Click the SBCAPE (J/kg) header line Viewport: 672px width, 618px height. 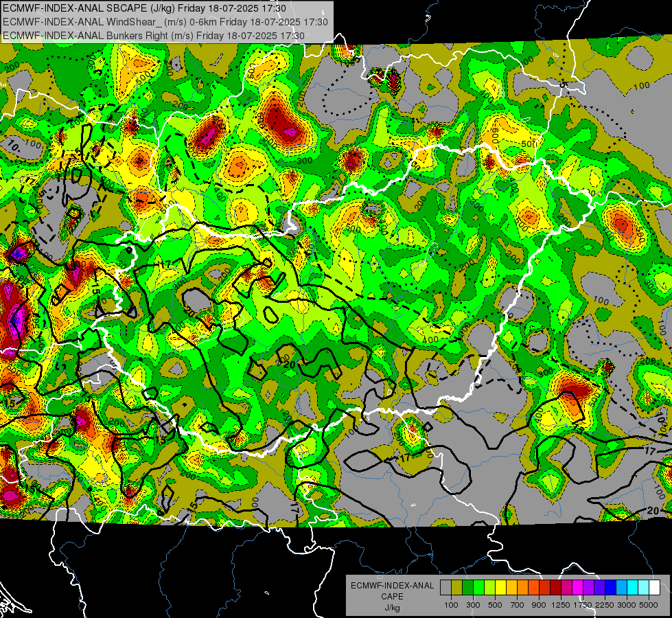144,8
